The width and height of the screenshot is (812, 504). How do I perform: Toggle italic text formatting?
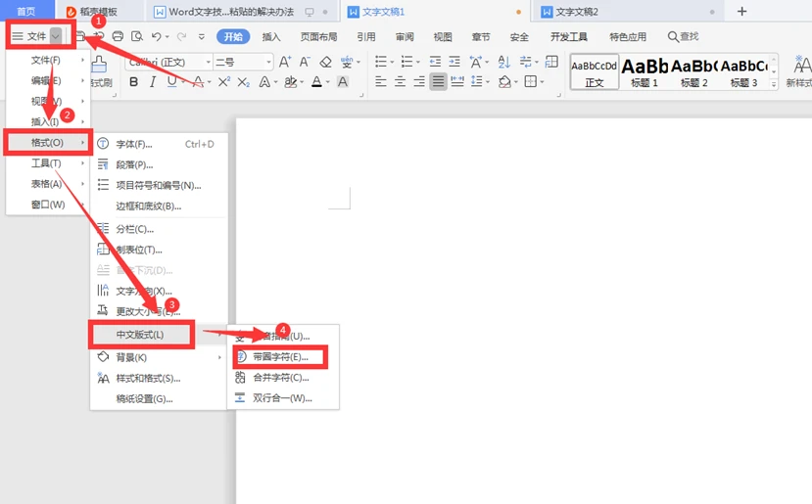pos(153,82)
